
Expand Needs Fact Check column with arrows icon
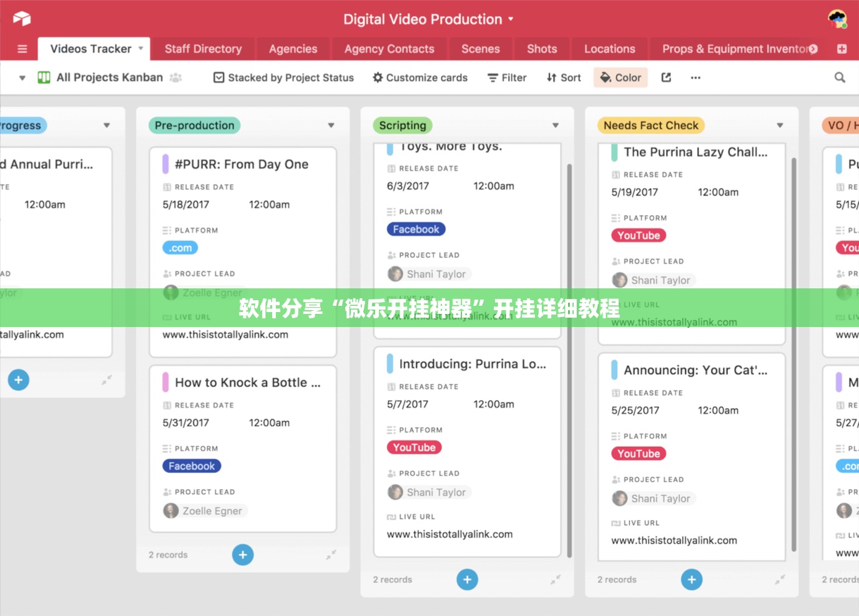pos(780,580)
